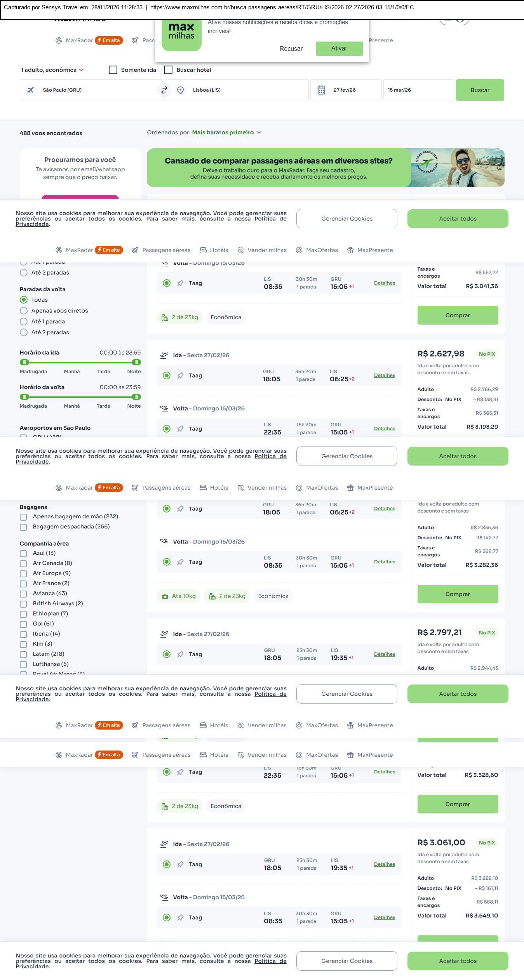The width and height of the screenshot is (524, 980).
Task: Click the luggage icon on 'Até 10kg' badge
Action: point(165,596)
